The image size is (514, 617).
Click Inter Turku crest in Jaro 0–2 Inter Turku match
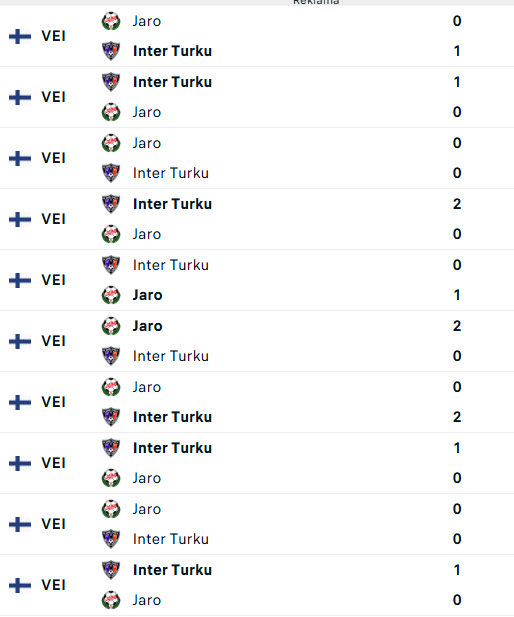[111, 417]
